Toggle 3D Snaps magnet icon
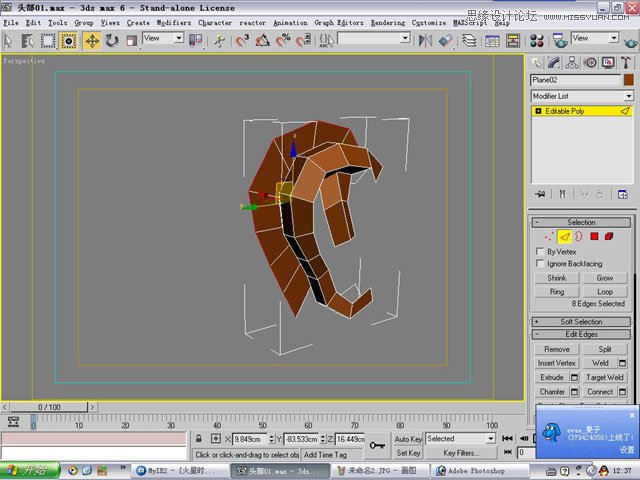 242,41
